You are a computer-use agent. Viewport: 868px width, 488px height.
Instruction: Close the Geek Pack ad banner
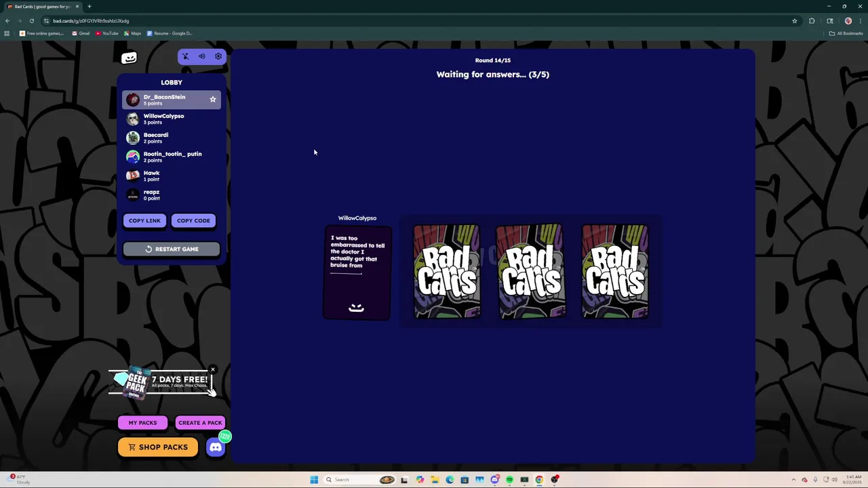213,370
